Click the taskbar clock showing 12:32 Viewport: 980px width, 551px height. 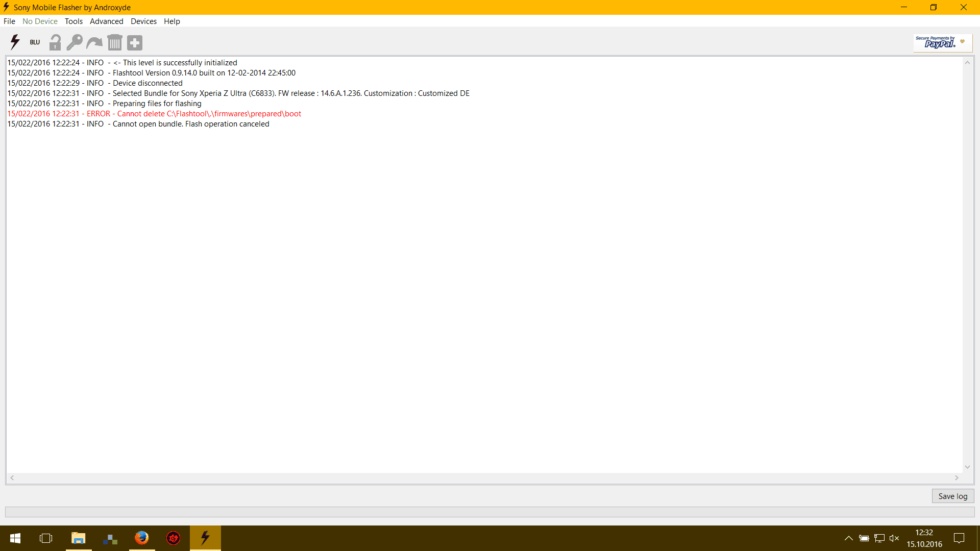[x=924, y=538]
